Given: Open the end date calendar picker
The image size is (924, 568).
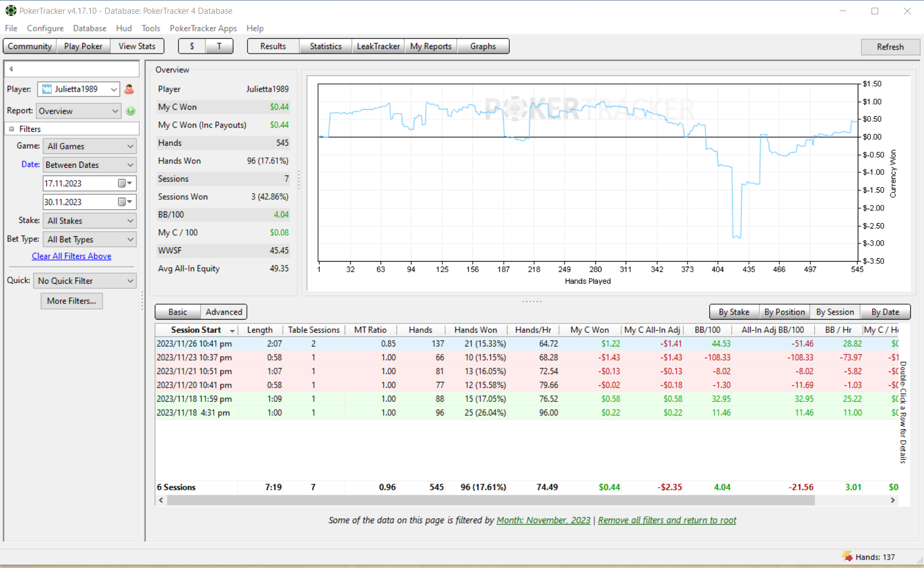Looking at the screenshot, I should [125, 202].
